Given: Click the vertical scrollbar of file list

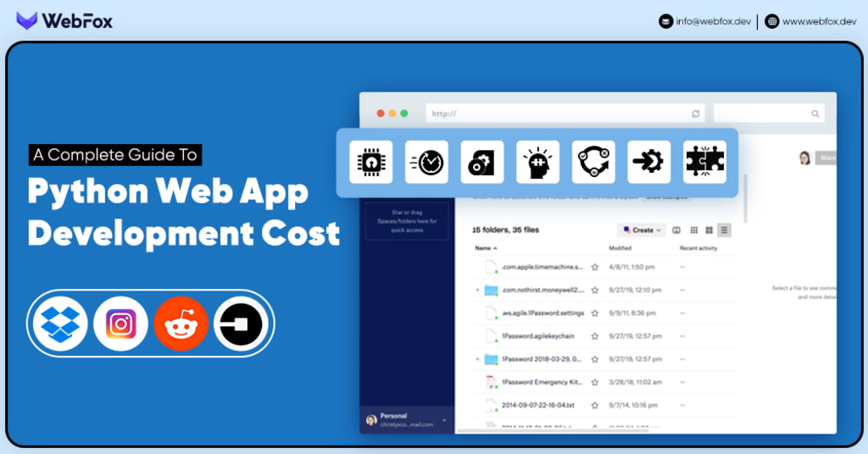Looking at the screenshot, I should [x=745, y=199].
